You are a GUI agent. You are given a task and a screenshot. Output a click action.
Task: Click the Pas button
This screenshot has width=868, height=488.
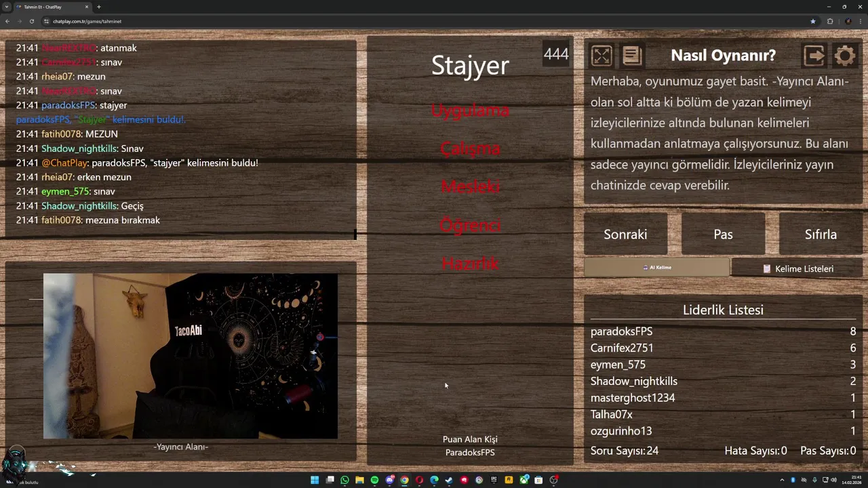pyautogui.click(x=723, y=234)
